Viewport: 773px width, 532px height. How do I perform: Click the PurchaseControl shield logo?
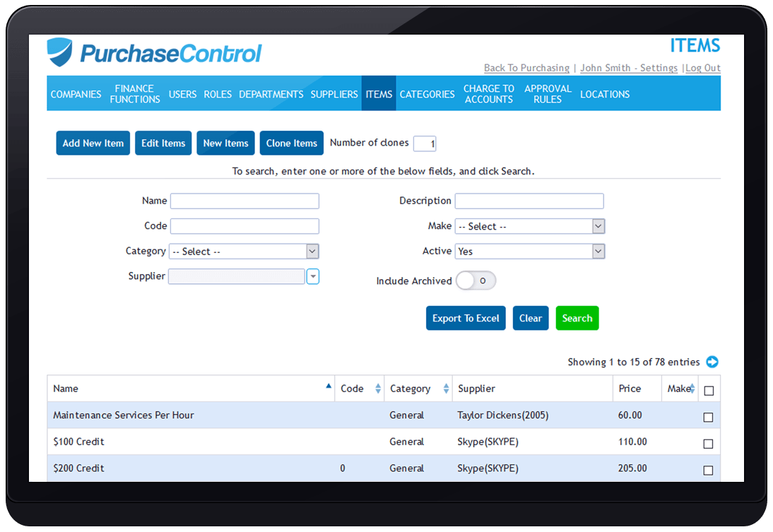coord(59,52)
